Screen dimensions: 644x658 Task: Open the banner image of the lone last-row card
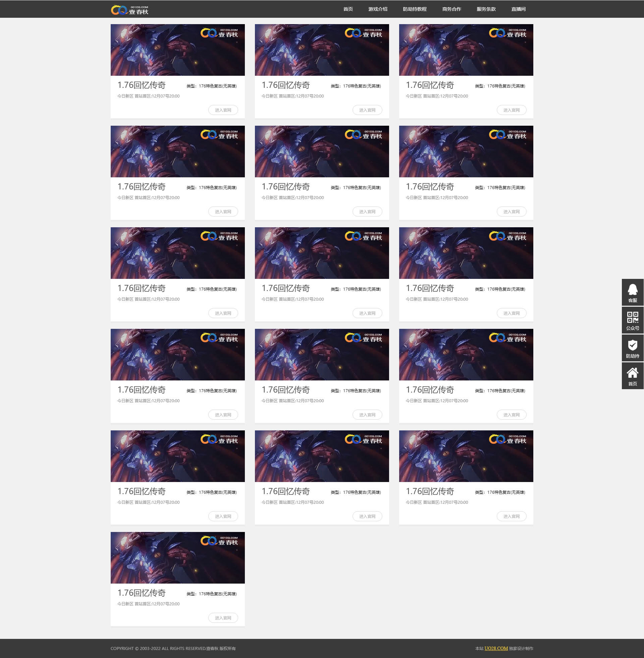tap(177, 558)
